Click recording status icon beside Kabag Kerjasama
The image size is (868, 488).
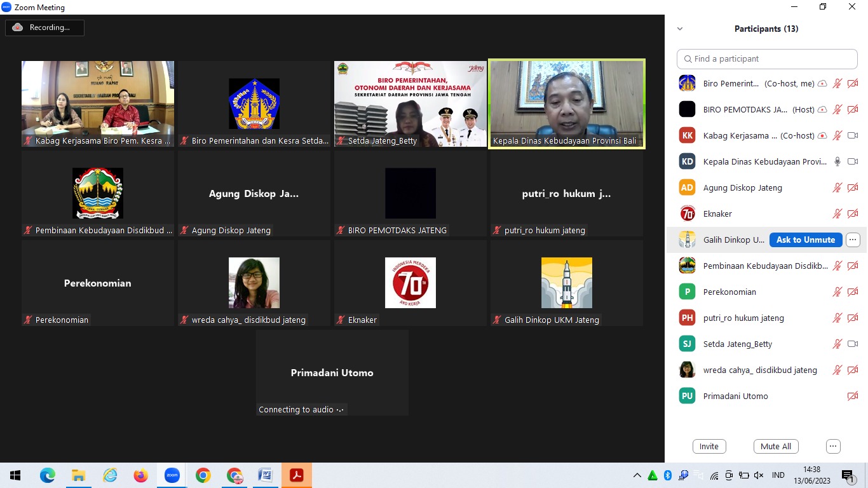click(822, 135)
